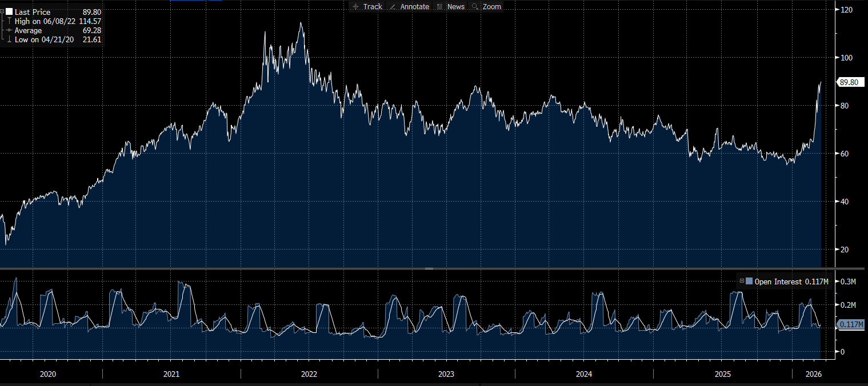Click the Average 69.28 legend row
Screen dimensions: 868x386
pos(51,30)
